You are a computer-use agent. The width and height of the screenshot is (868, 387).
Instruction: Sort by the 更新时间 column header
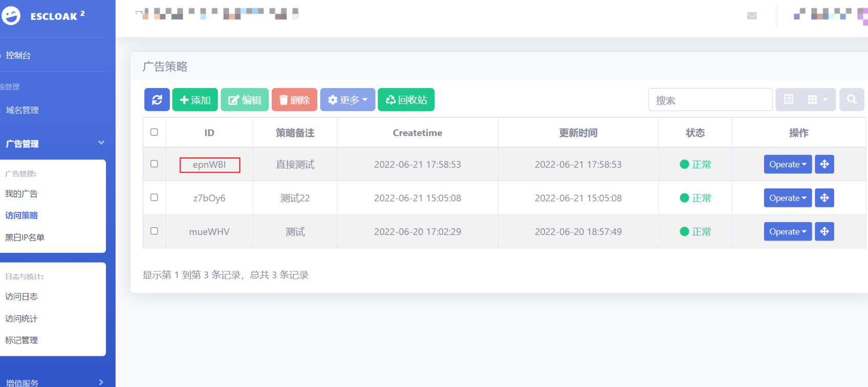[x=578, y=133]
